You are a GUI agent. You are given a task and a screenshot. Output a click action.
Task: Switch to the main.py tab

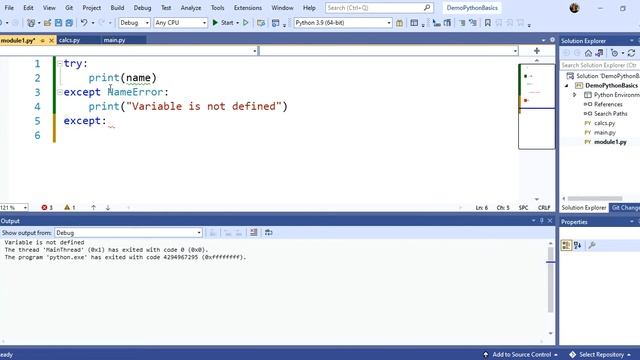pos(114,40)
